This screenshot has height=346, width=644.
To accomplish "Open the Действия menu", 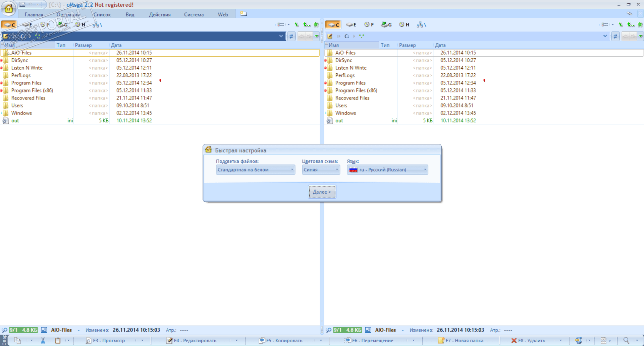I will pyautogui.click(x=160, y=14).
